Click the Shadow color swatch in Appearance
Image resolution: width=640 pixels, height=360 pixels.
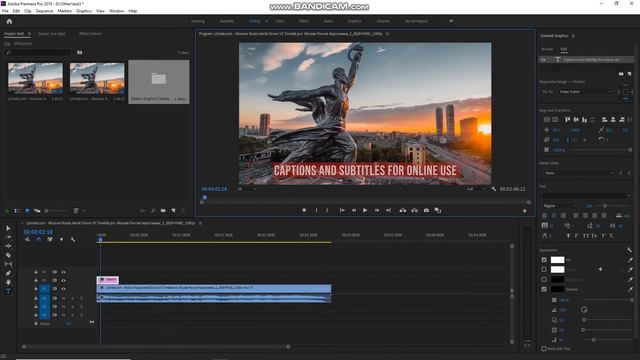coord(557,289)
